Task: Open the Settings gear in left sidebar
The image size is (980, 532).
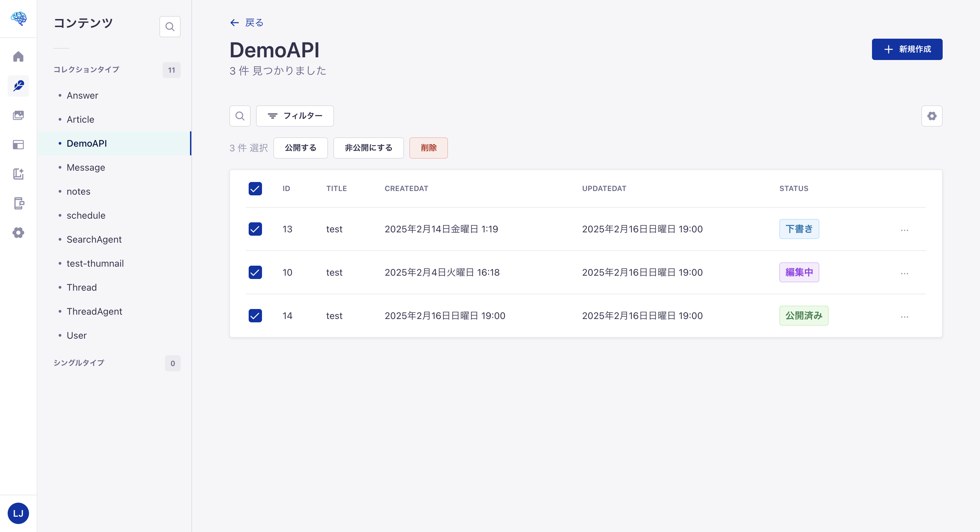Action: coord(18,233)
